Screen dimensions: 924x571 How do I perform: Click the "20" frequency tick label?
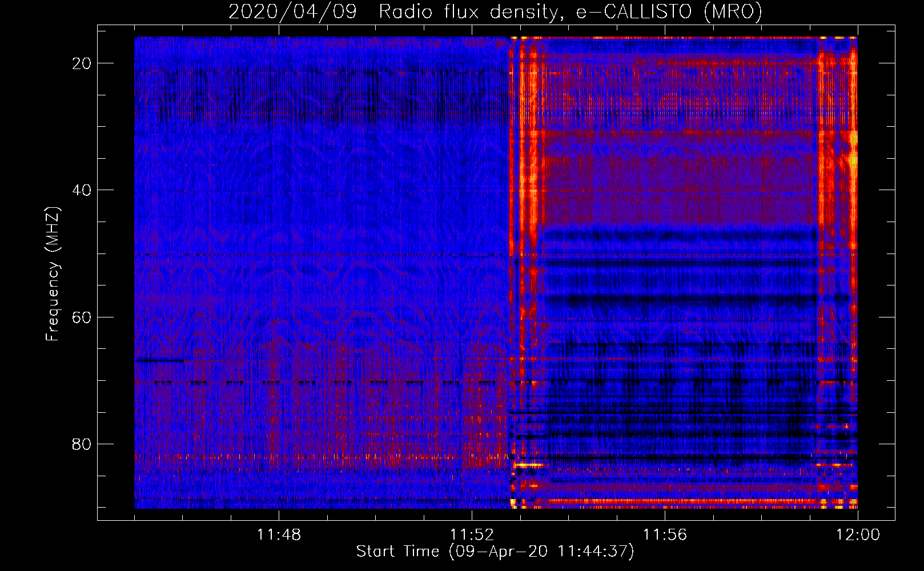tap(82, 63)
